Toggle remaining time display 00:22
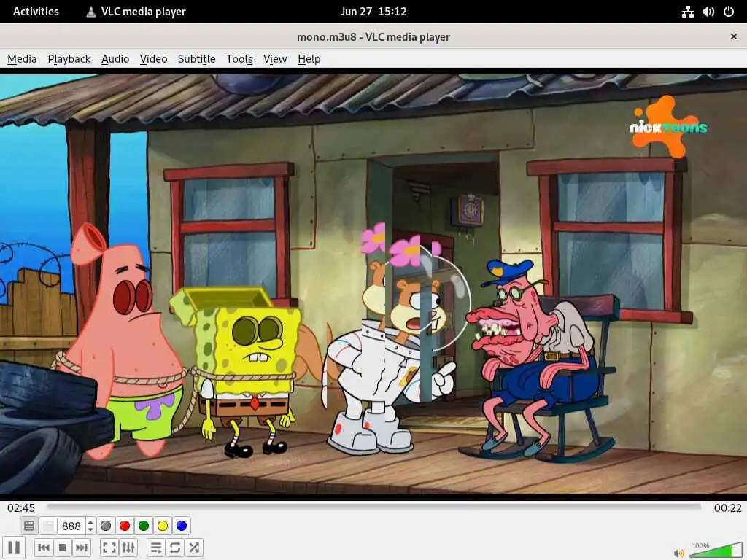This screenshot has height=560, width=747. pyautogui.click(x=727, y=507)
